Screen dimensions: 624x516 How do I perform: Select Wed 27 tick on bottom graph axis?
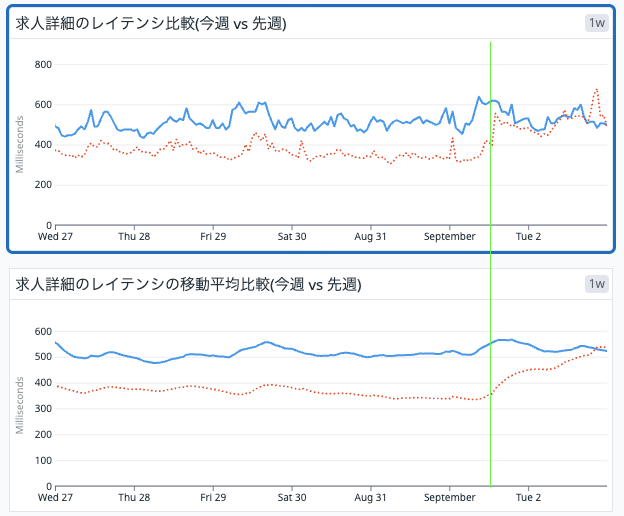point(55,497)
